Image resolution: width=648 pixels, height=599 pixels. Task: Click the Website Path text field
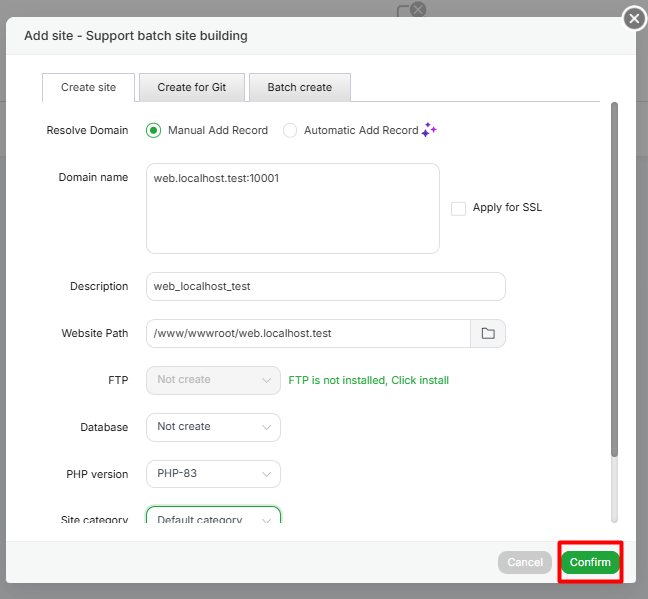click(308, 333)
